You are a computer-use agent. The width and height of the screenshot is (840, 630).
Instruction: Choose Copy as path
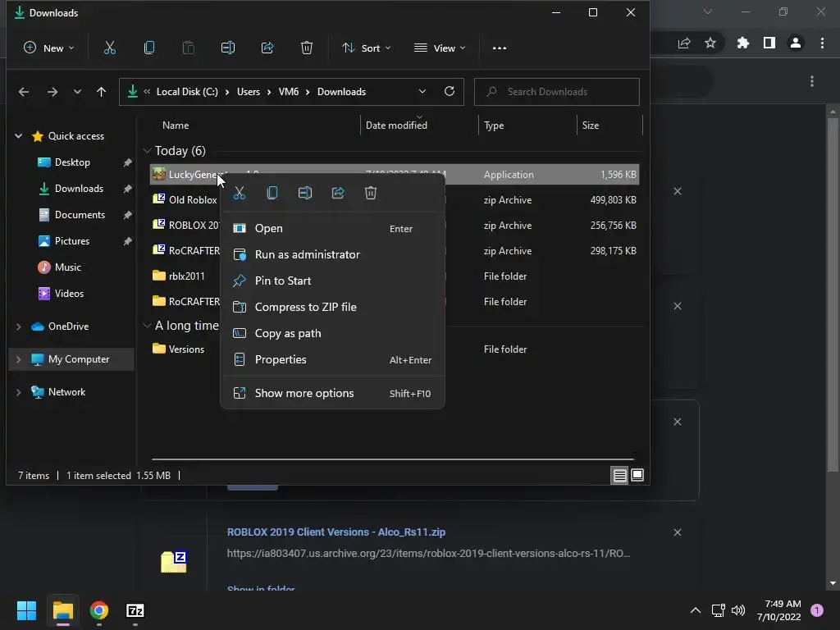click(332, 333)
